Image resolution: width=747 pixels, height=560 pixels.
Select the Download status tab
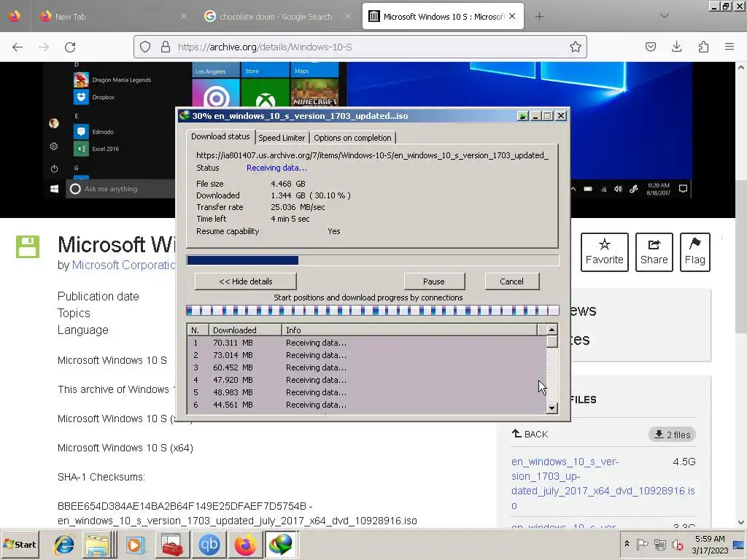click(220, 136)
